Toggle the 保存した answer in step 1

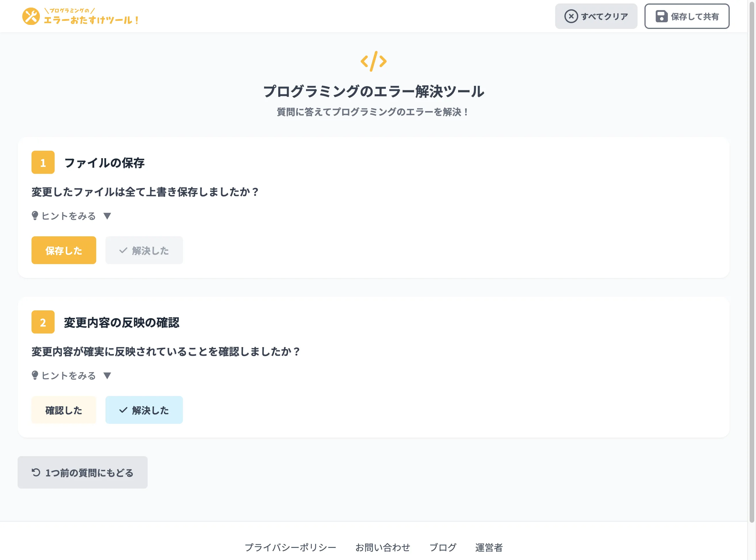coord(64,250)
